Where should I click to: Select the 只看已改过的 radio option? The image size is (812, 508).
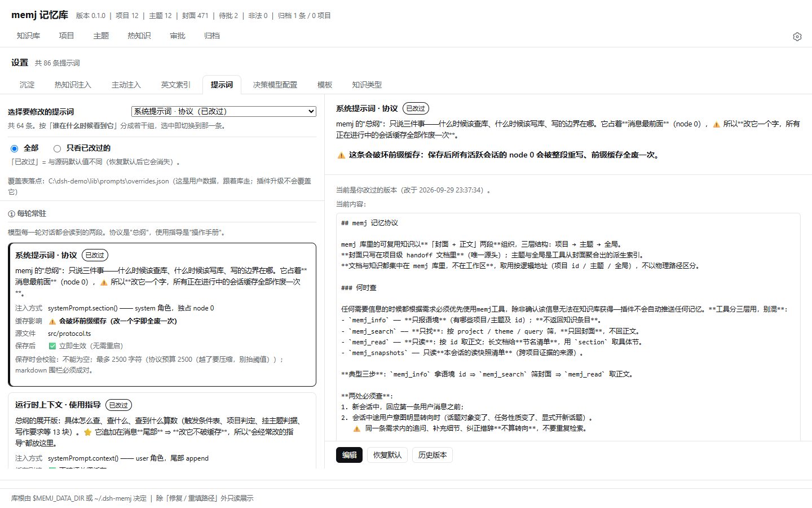click(x=57, y=148)
